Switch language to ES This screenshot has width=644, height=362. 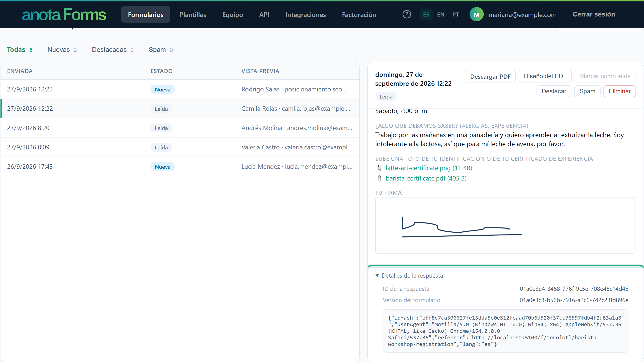[426, 15]
